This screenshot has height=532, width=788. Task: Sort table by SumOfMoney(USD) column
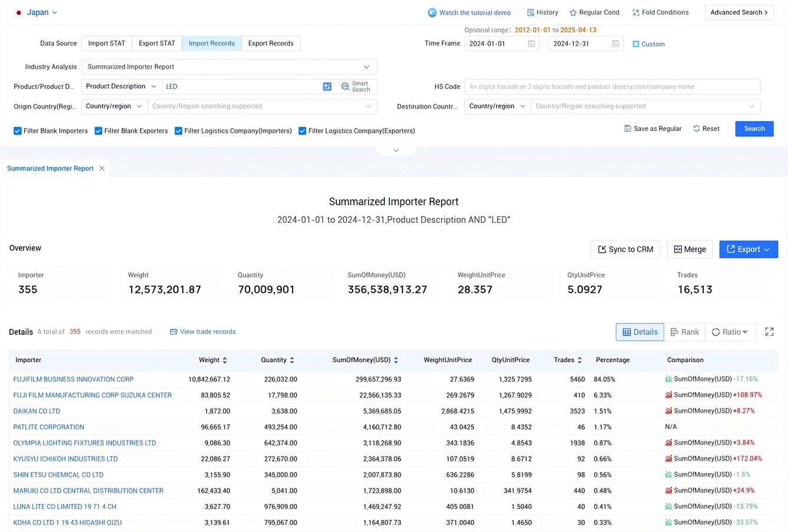coord(396,360)
